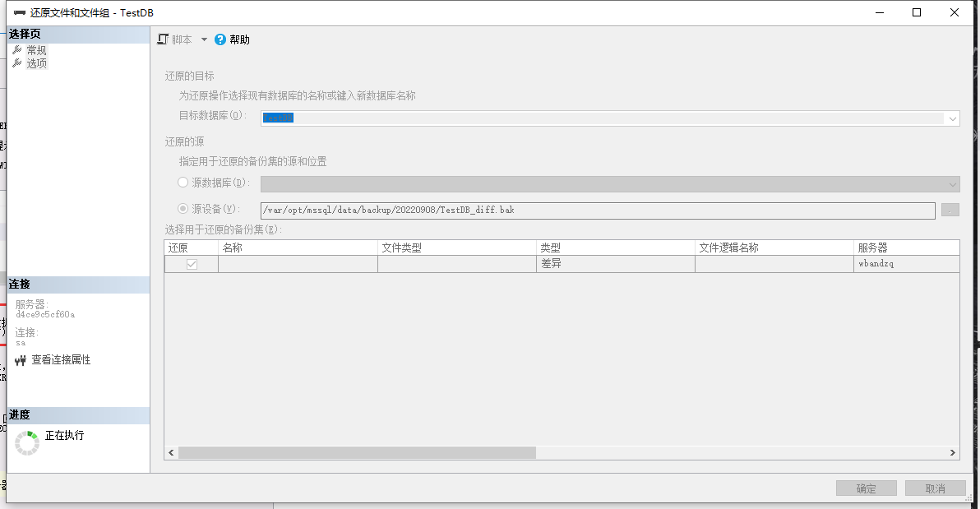Click the wrench icon beside 常规
This screenshot has height=509, width=980.
(17, 50)
